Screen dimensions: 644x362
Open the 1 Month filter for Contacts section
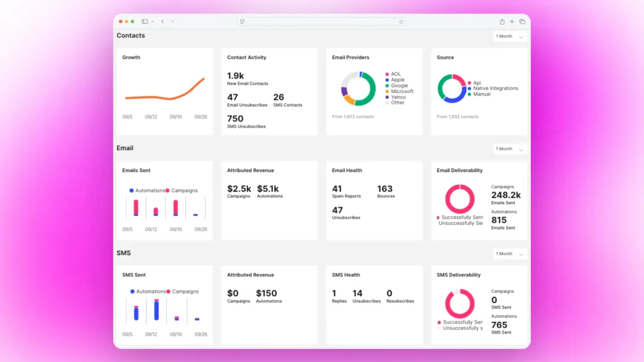click(508, 36)
